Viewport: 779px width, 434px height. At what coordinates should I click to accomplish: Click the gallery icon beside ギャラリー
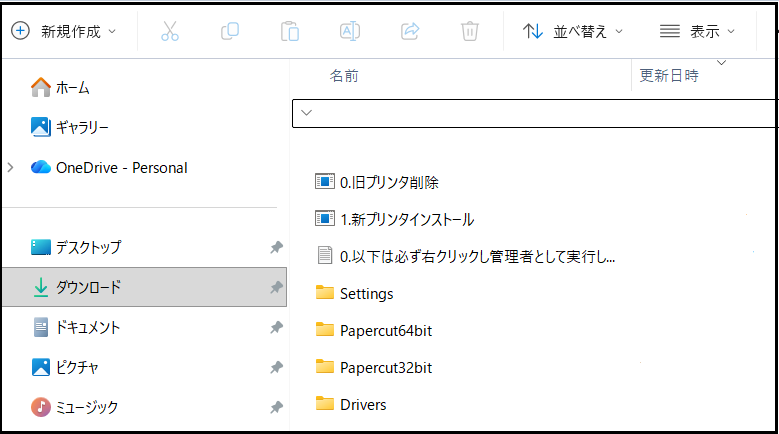pos(41,127)
